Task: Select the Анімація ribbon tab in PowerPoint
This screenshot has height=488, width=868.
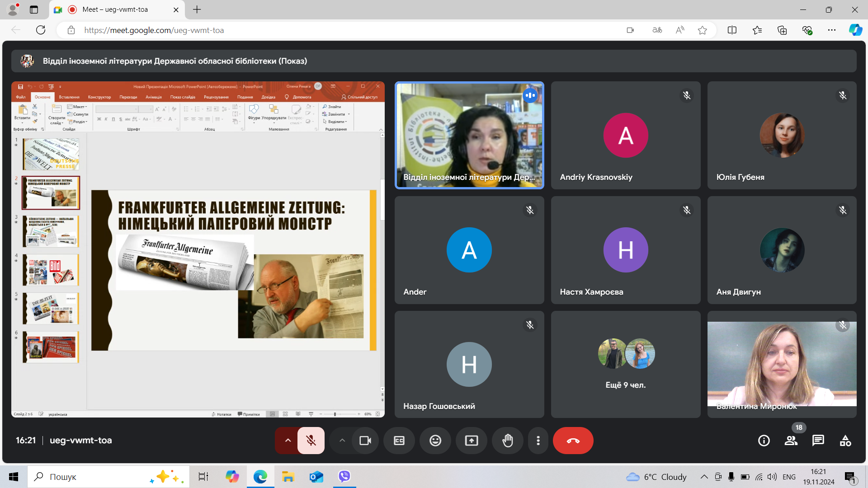Action: point(154,97)
